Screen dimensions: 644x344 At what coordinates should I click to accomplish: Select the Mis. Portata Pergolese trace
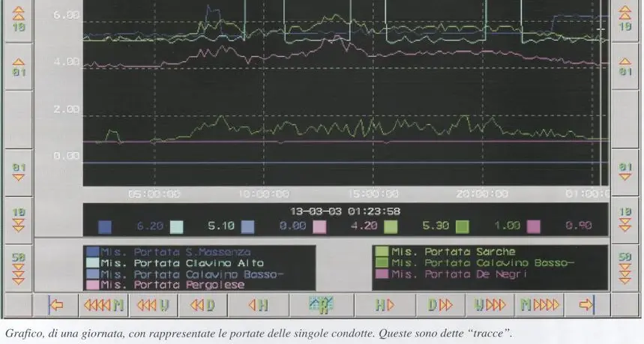click(166, 285)
